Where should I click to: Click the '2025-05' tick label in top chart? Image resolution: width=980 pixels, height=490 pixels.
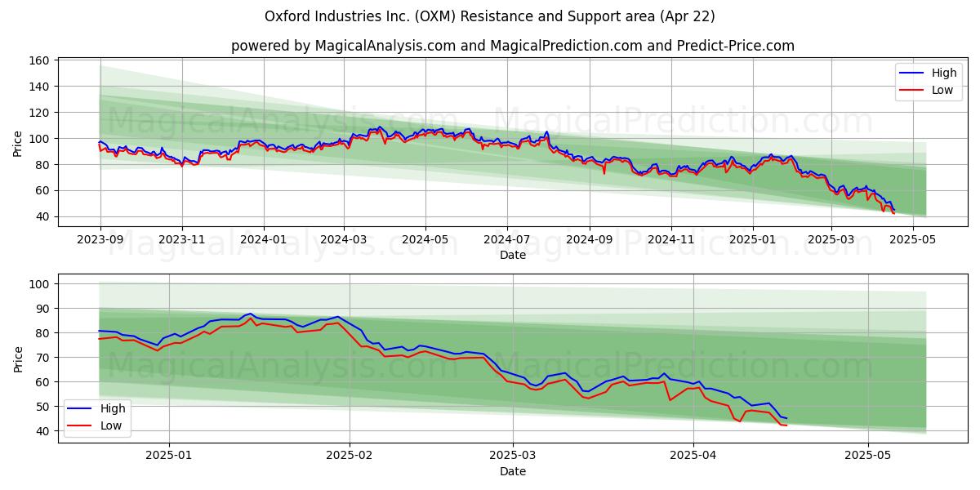pos(912,240)
